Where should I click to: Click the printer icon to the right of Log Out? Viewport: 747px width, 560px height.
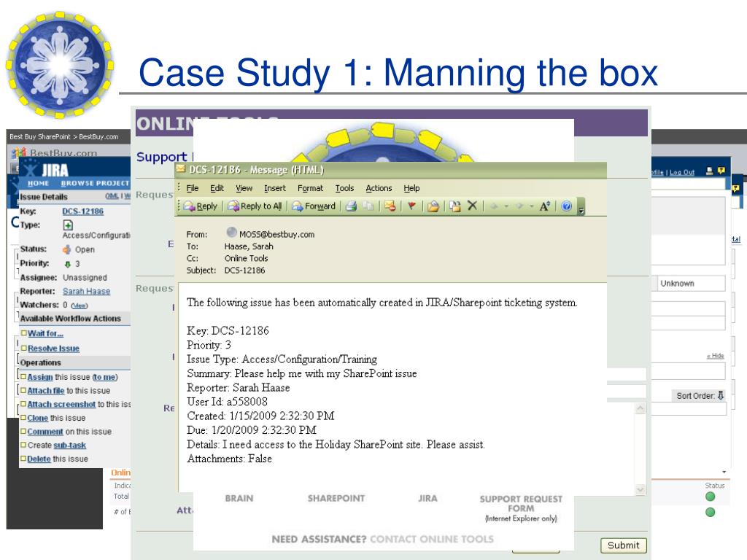click(x=709, y=171)
